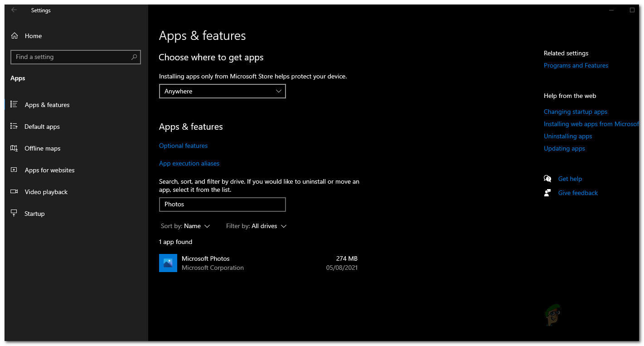Open the Give feedback link
The image size is (644, 346).
[x=578, y=193]
